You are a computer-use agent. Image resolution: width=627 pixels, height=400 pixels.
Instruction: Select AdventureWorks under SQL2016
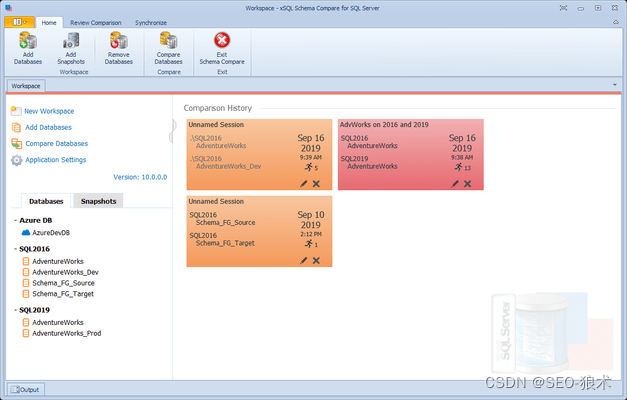58,262
